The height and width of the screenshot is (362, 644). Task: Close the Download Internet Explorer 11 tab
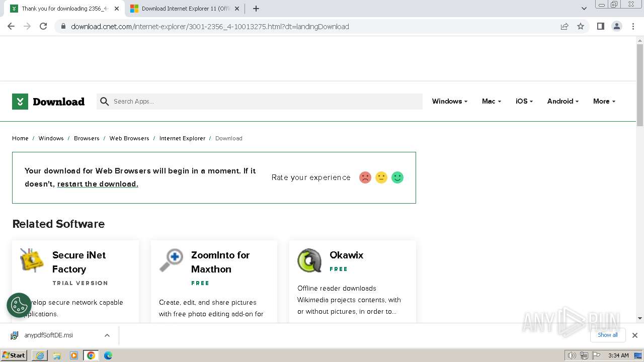tap(237, 9)
